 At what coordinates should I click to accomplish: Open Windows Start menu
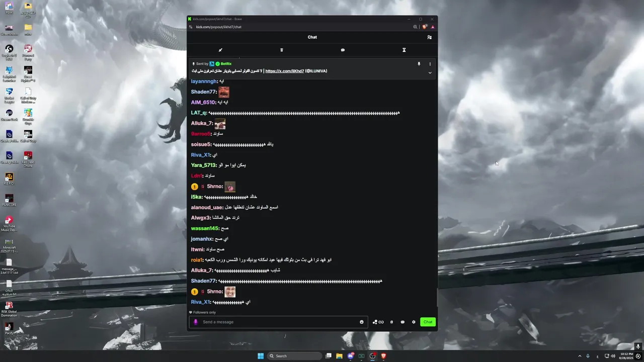[x=261, y=356]
